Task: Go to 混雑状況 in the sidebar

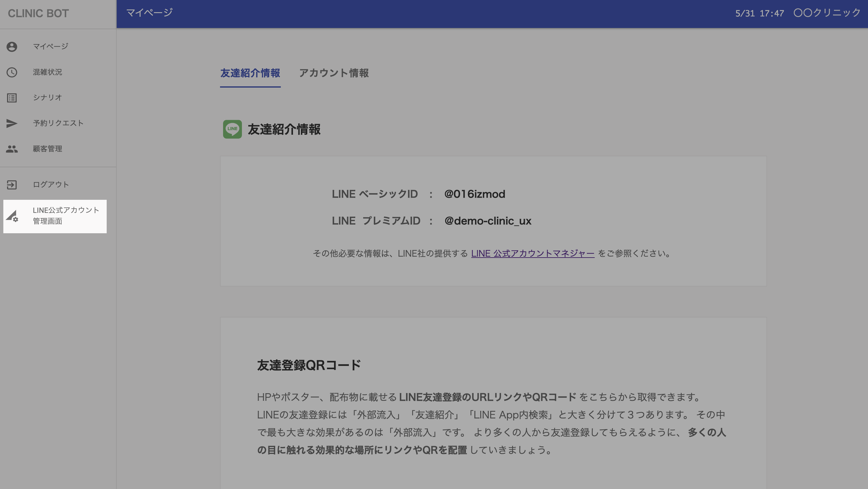Action: pyautogui.click(x=47, y=72)
